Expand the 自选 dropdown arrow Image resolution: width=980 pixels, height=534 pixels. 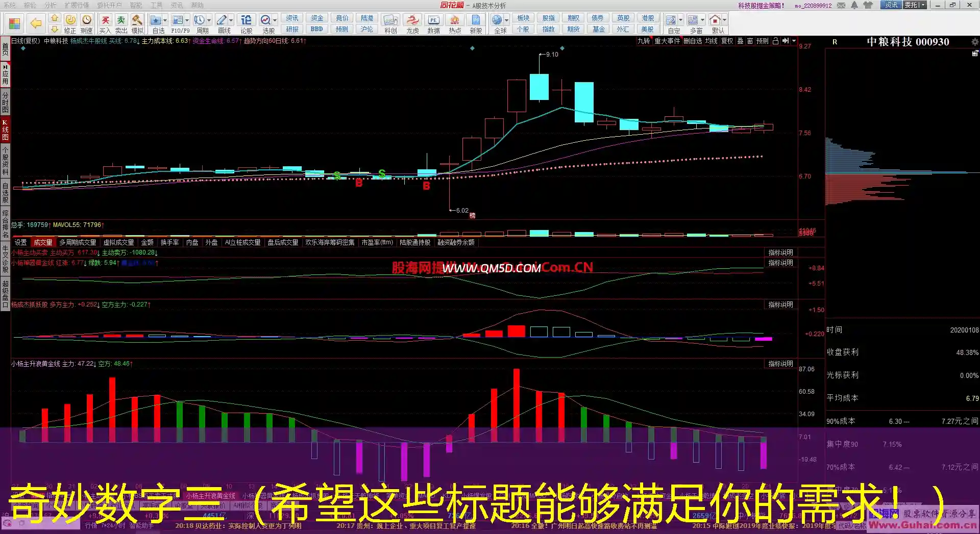165,20
